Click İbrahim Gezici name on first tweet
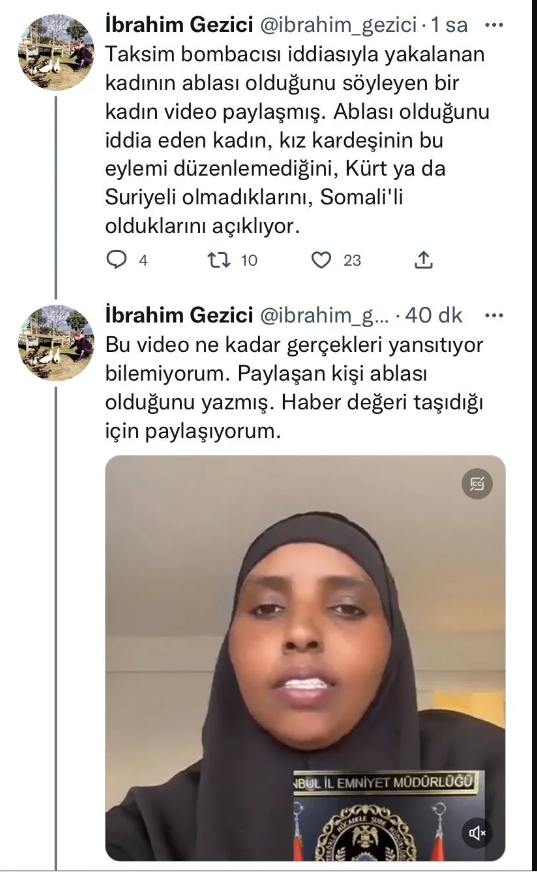This screenshot has height=875, width=537. tap(179, 25)
